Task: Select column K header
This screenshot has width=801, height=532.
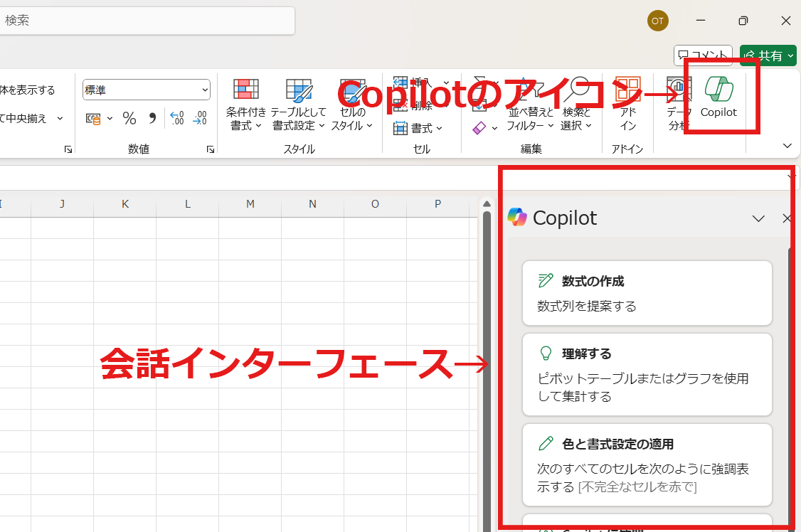Action: (x=125, y=204)
